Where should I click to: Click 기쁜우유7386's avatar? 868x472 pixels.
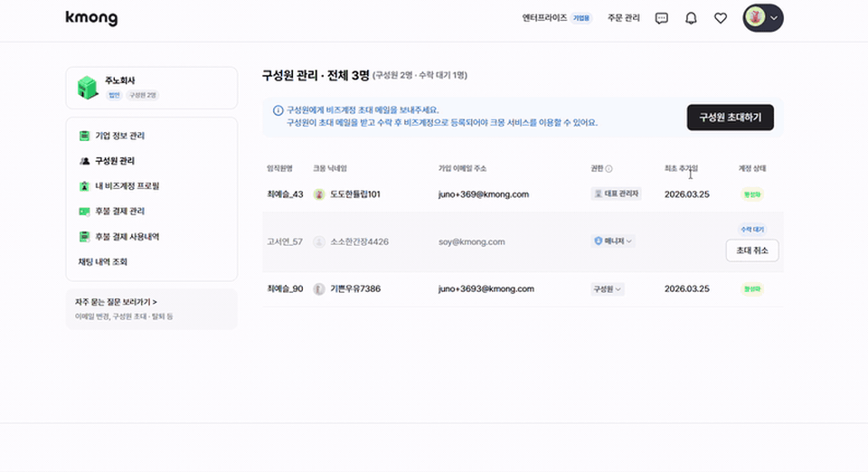point(319,288)
